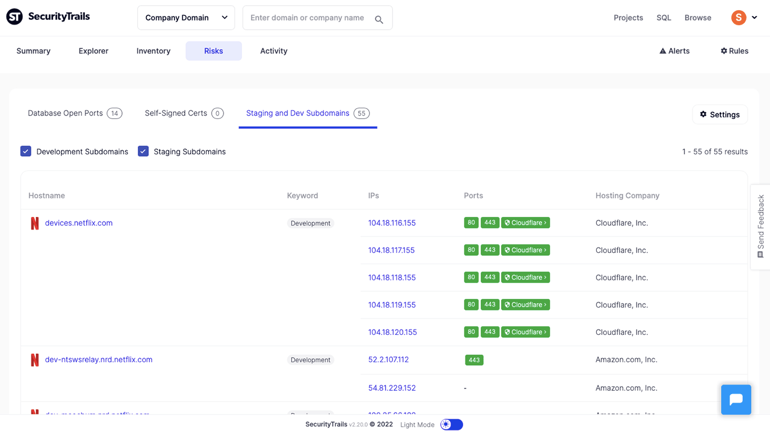Switch to the Inventory tab

click(153, 51)
